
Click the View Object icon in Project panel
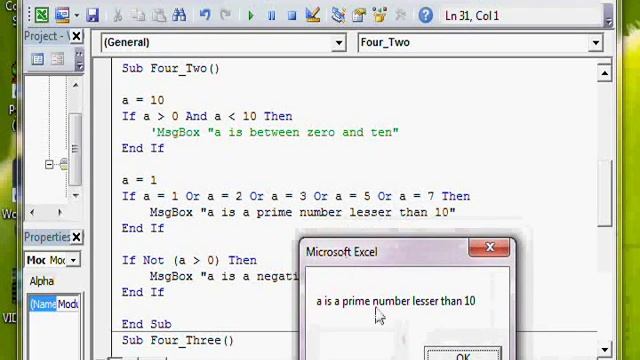58,60
